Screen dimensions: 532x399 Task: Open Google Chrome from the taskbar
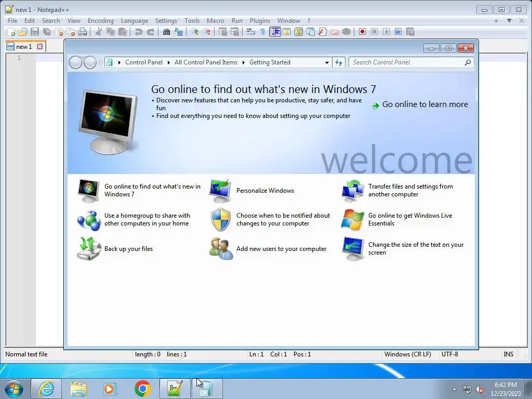142,389
